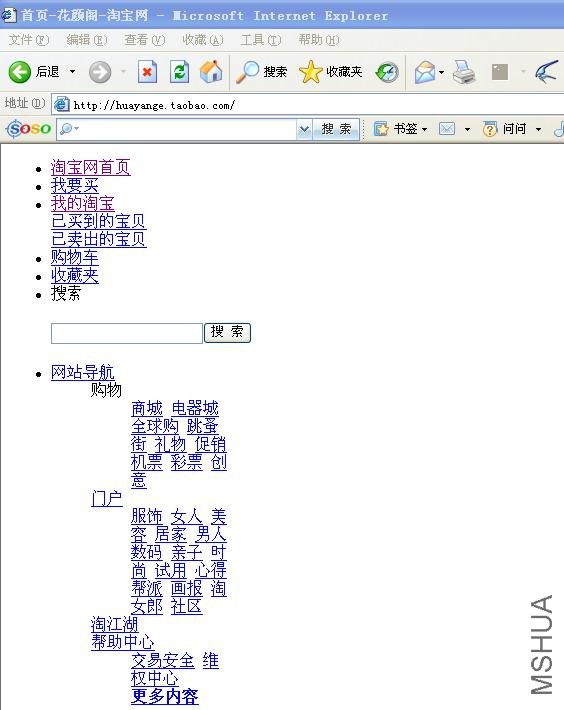The width and height of the screenshot is (564, 710).
Task: Open the 居家 link
Action: pyautogui.click(x=171, y=534)
